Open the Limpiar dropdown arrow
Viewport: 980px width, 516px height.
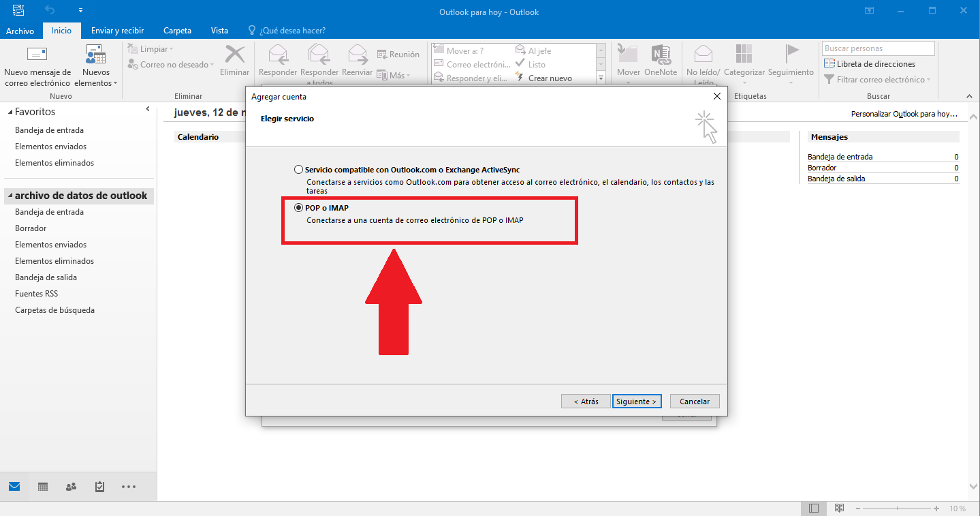172,49
